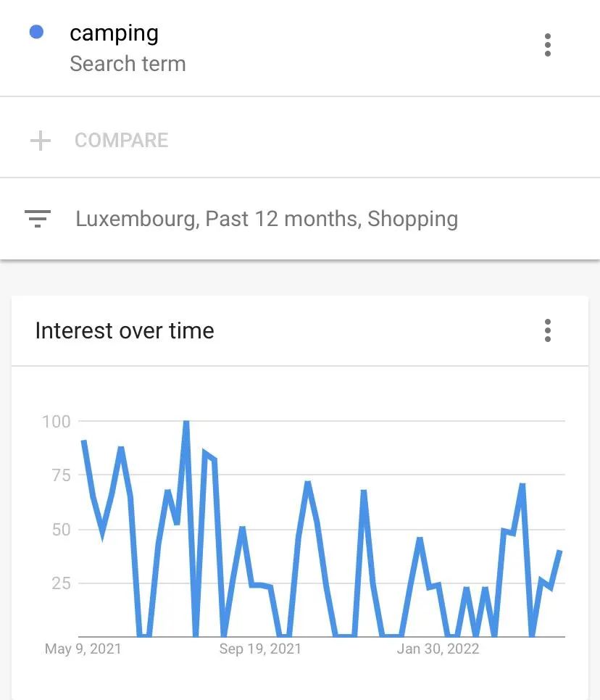Viewport: 600px width, 700px height.
Task: Click the Interest over time heading
Action: point(125,331)
